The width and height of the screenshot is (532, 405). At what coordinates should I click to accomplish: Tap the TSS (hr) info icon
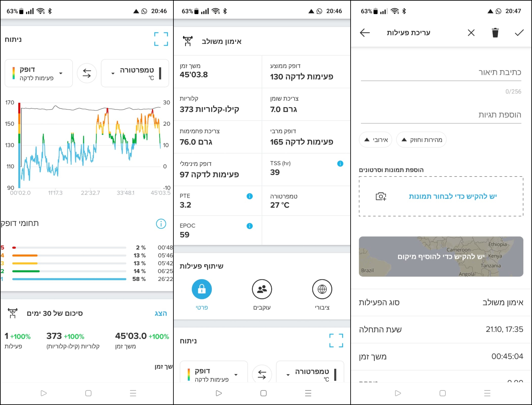coord(340,164)
